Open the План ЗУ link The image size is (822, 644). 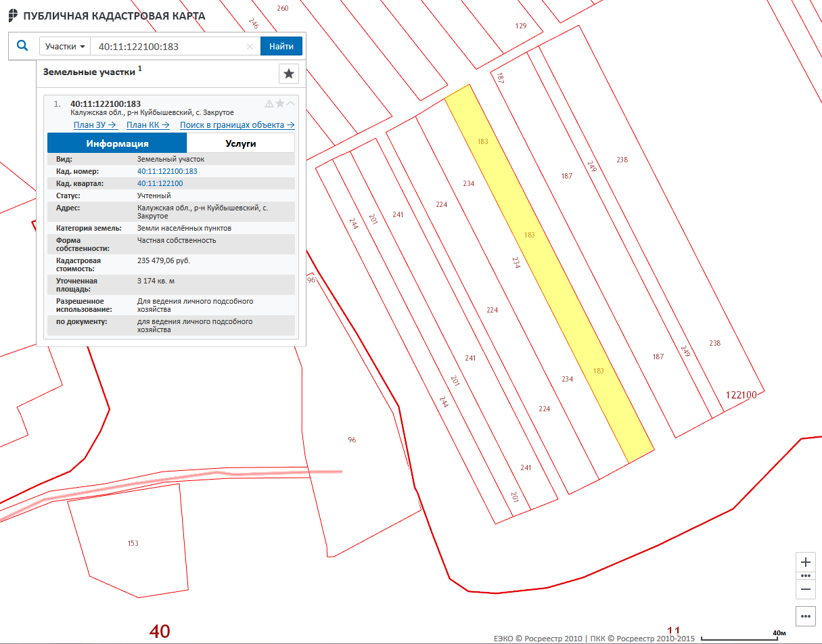pos(95,125)
